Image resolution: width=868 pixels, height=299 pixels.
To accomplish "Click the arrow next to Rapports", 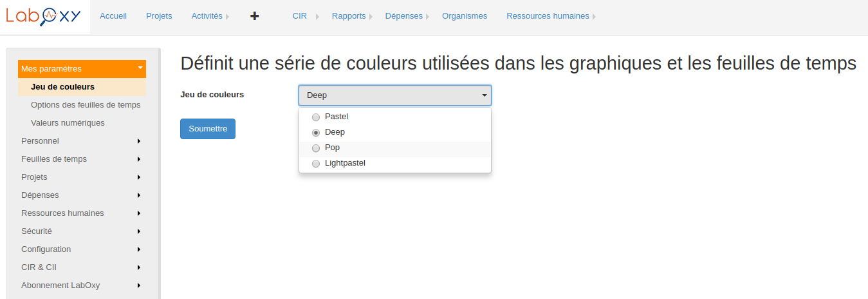I will click(x=371, y=17).
